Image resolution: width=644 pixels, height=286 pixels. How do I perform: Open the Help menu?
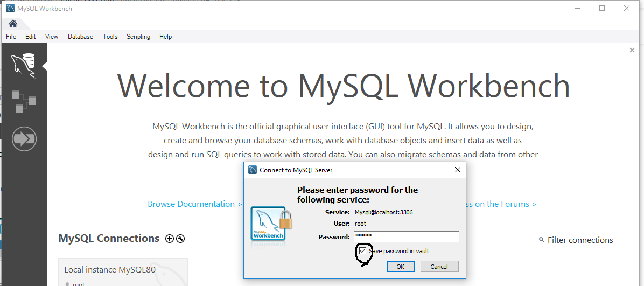click(165, 37)
